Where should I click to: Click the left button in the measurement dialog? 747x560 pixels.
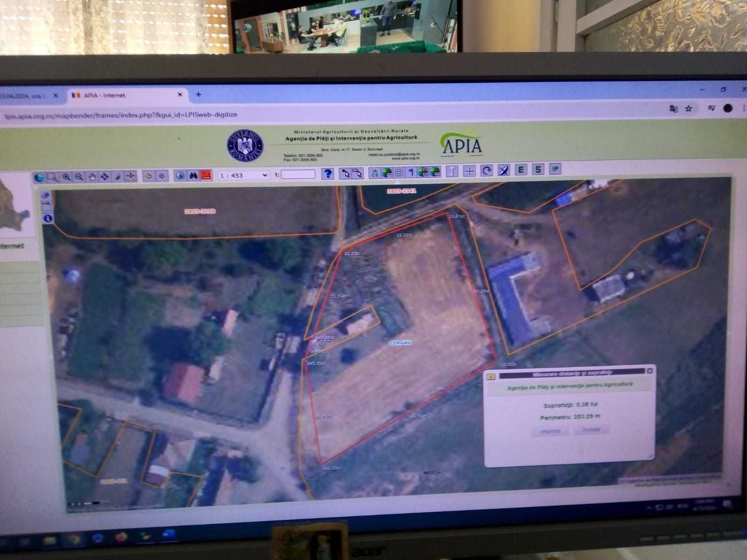click(550, 431)
